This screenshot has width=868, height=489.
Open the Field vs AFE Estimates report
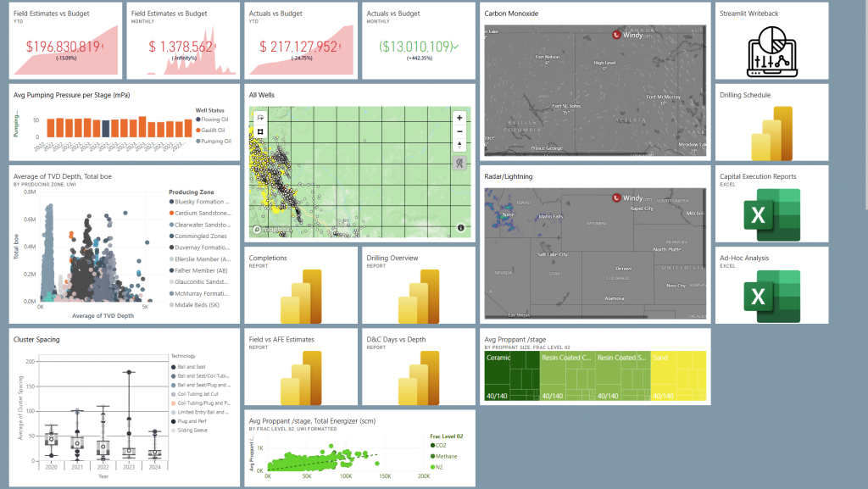click(301, 376)
